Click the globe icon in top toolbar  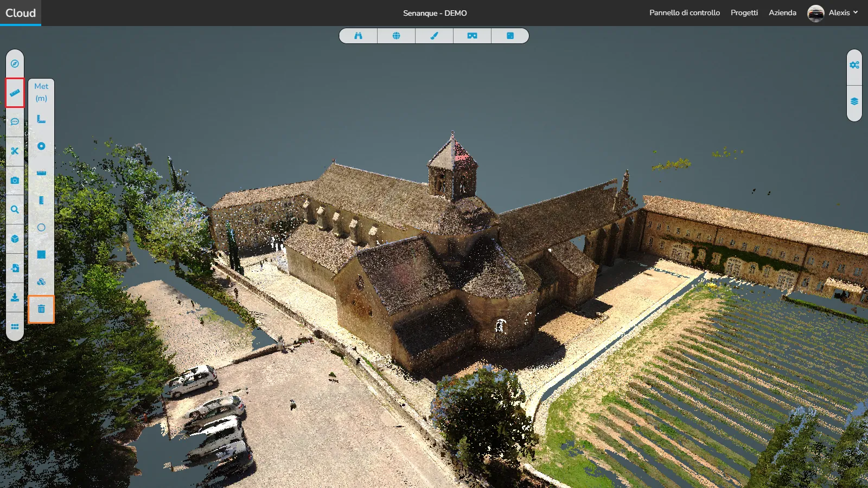click(x=396, y=36)
